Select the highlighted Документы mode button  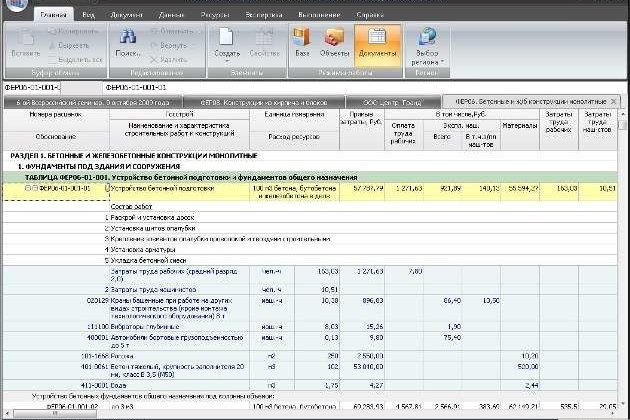377,44
